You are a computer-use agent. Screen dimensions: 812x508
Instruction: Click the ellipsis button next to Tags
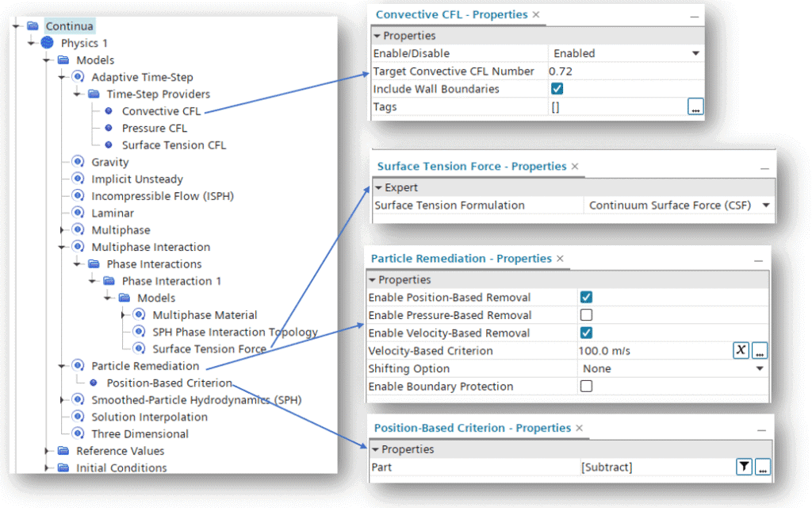695,107
